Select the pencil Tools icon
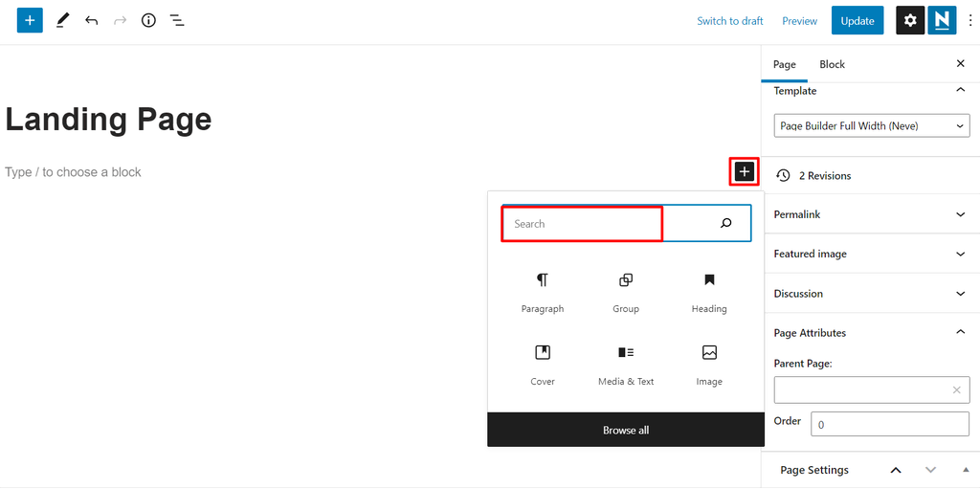The image size is (980, 489). [x=62, y=21]
